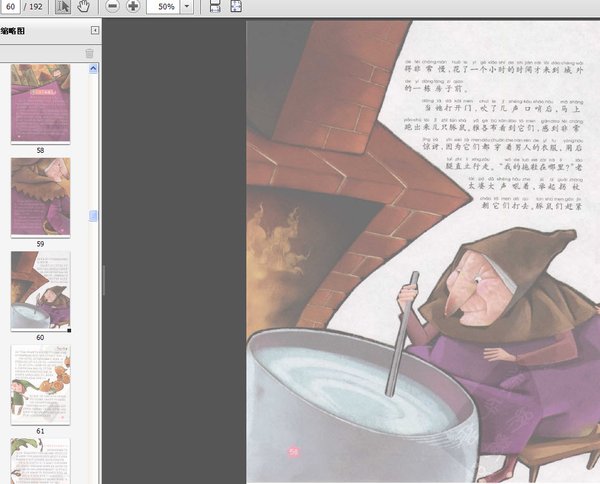Open page 59 thumbnail
The image size is (600, 484).
point(41,197)
